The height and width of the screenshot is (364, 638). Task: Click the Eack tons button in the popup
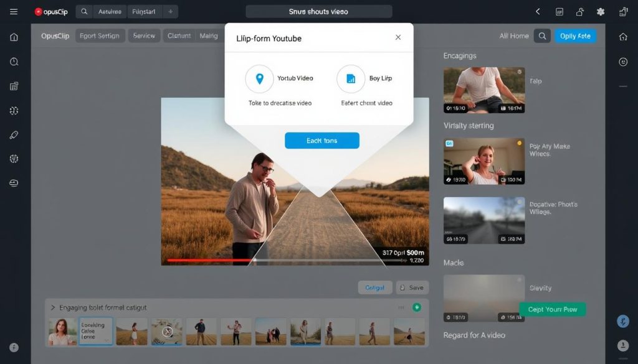tap(321, 140)
